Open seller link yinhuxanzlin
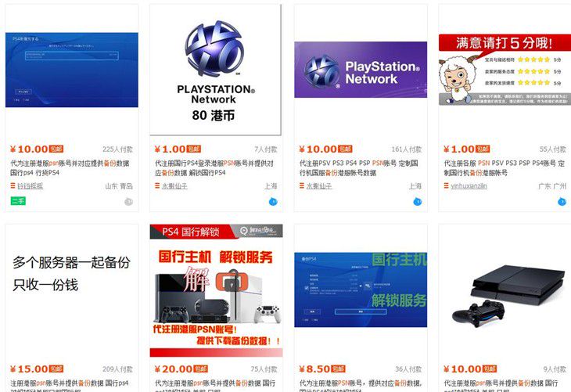This screenshot has width=571, height=392. [x=469, y=185]
